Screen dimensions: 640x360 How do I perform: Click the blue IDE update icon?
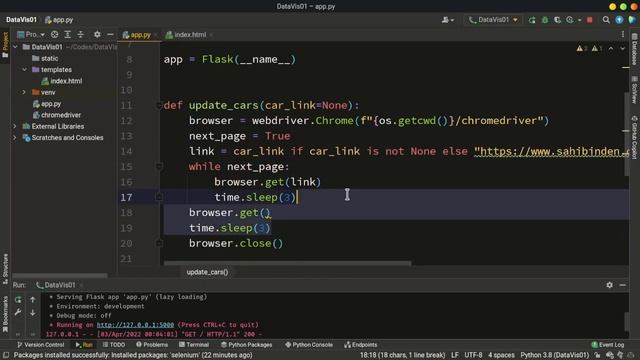[x=619, y=20]
